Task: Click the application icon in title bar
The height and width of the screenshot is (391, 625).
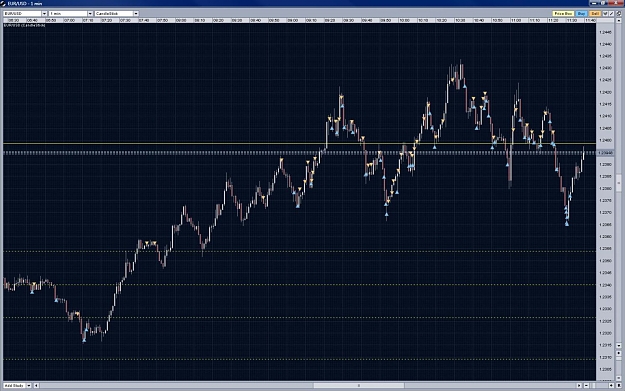Action: tap(3, 3)
